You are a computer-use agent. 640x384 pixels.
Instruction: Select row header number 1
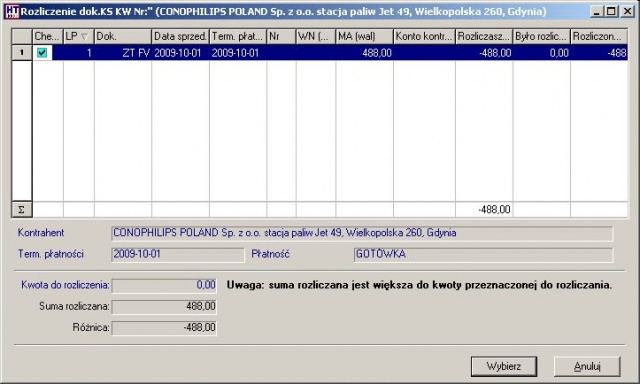[x=22, y=53]
